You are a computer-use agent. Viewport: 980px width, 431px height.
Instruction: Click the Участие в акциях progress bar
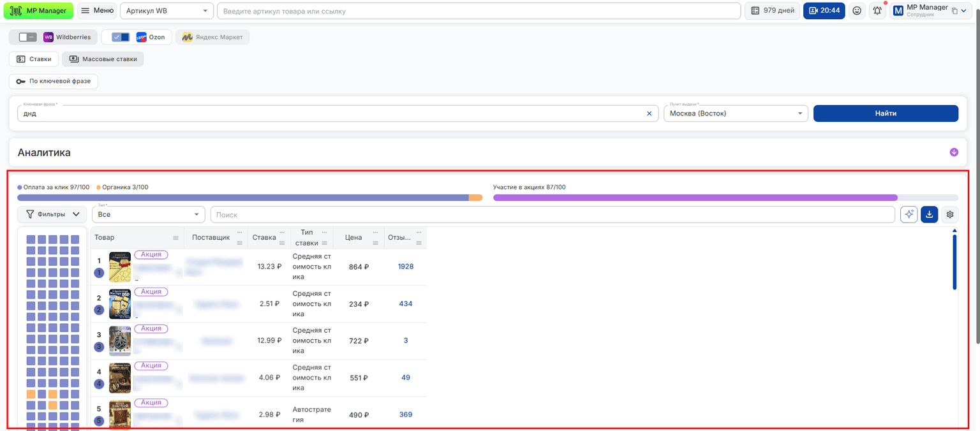pos(695,198)
